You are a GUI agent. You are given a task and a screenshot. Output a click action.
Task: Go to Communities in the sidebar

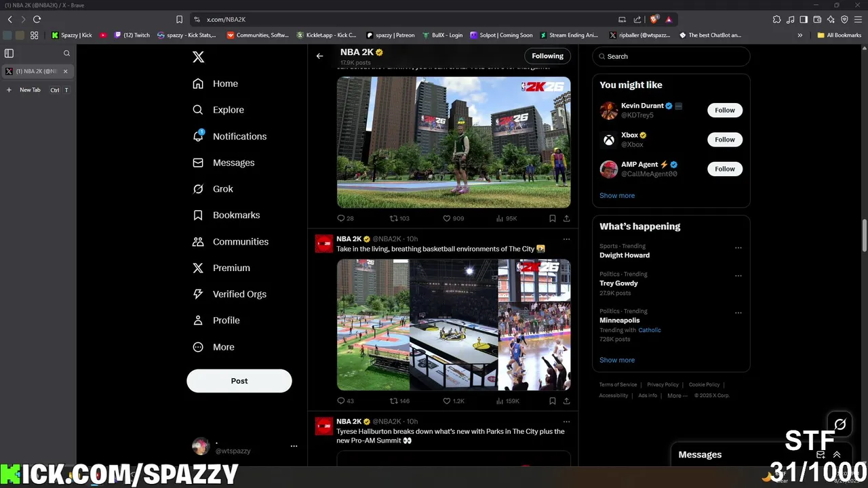point(230,241)
